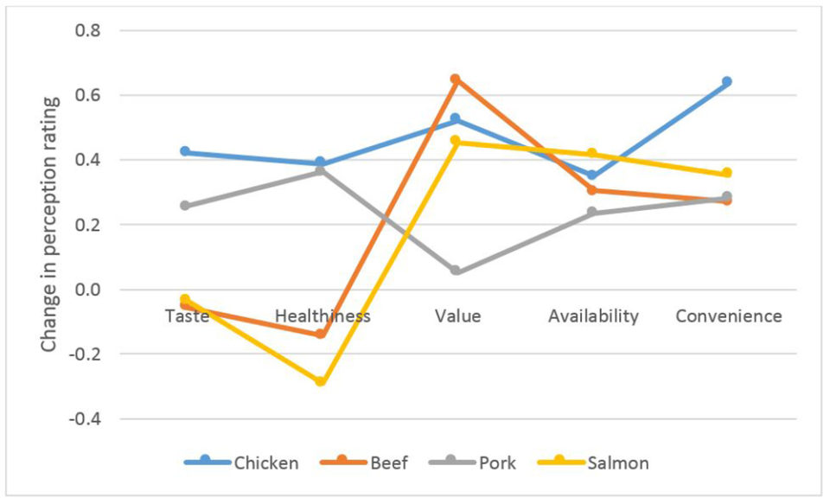This screenshot has width=830, height=504.
Task: Select the Availability category axis label
Action: coord(593,316)
